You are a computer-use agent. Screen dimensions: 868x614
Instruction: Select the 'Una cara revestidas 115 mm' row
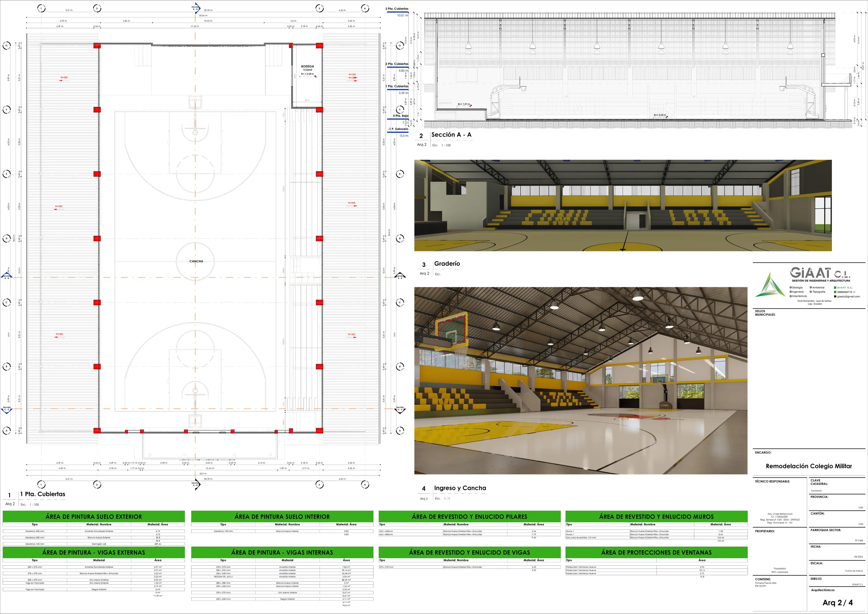point(656,538)
